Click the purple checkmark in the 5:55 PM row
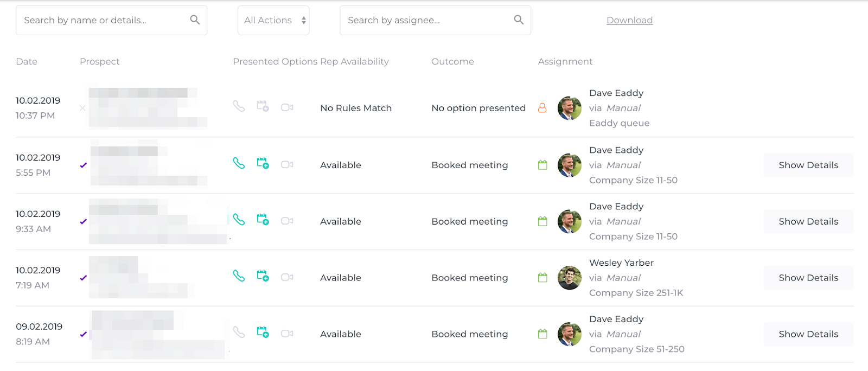This screenshot has width=868, height=371. click(x=83, y=165)
